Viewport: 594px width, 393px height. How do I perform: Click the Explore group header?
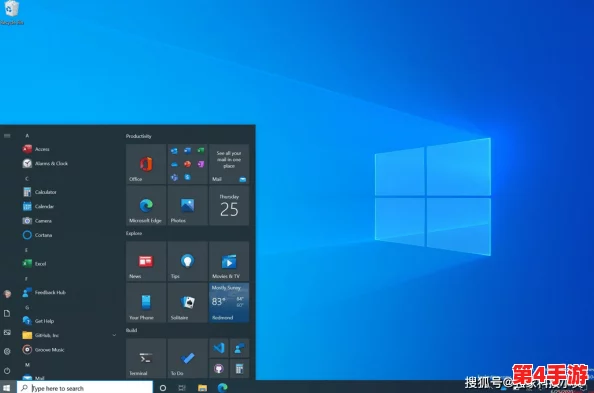[x=134, y=233]
